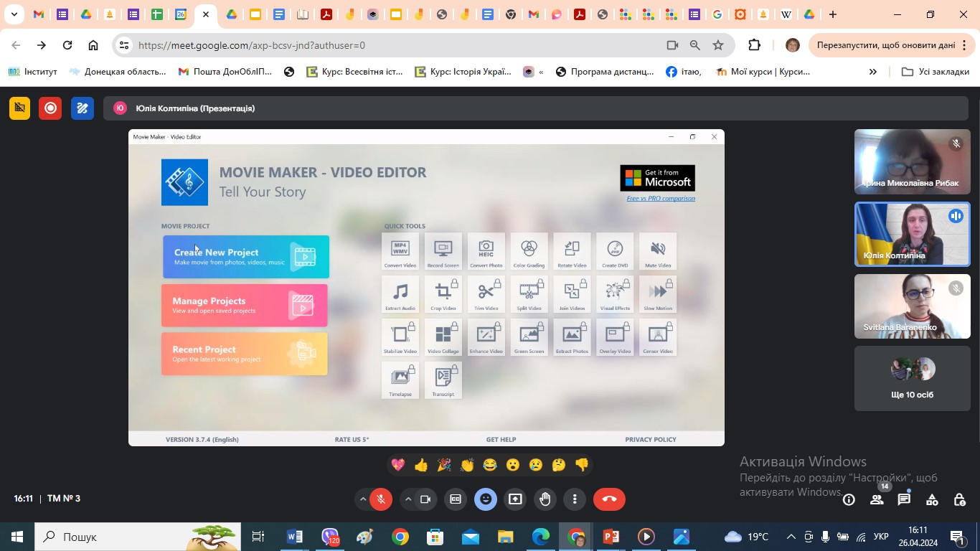Open Stabilize Video tool
This screenshot has height=551, width=980.
click(x=400, y=337)
